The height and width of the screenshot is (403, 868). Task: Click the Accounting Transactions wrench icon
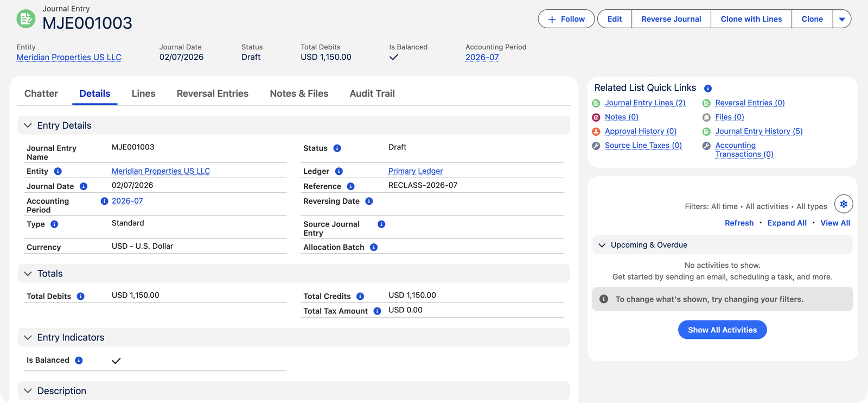pyautogui.click(x=706, y=146)
